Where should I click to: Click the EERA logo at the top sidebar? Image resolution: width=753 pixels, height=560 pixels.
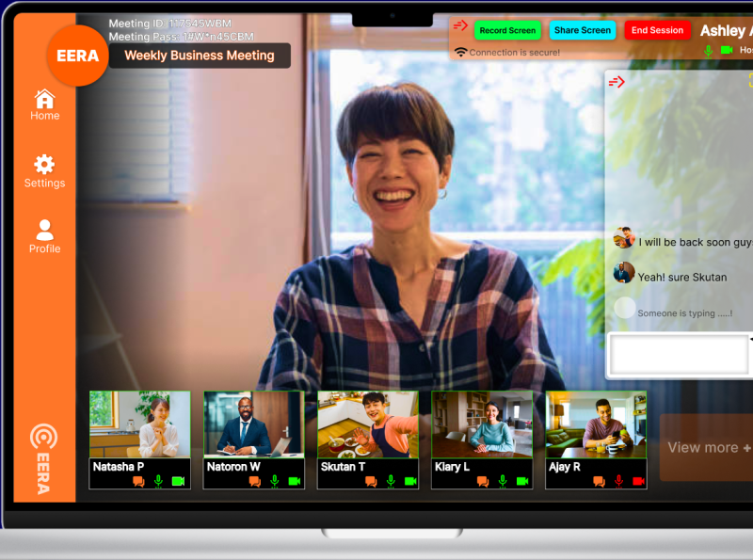click(77, 56)
